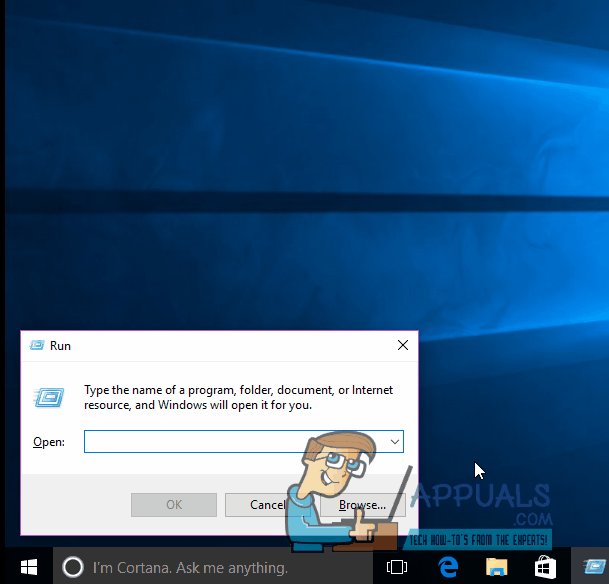609x584 pixels.
Task: Open Task View from the taskbar
Action: point(397,567)
